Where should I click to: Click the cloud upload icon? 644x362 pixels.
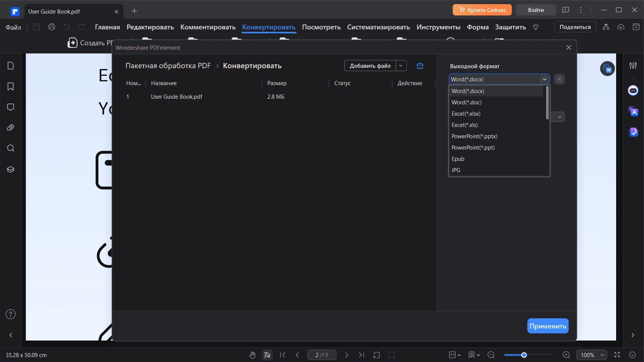click(x=621, y=27)
